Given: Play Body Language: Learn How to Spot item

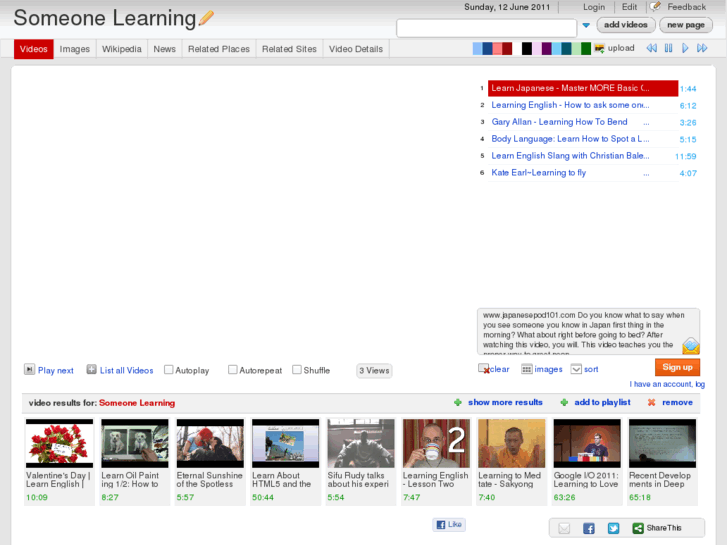Looking at the screenshot, I should click(x=570, y=139).
